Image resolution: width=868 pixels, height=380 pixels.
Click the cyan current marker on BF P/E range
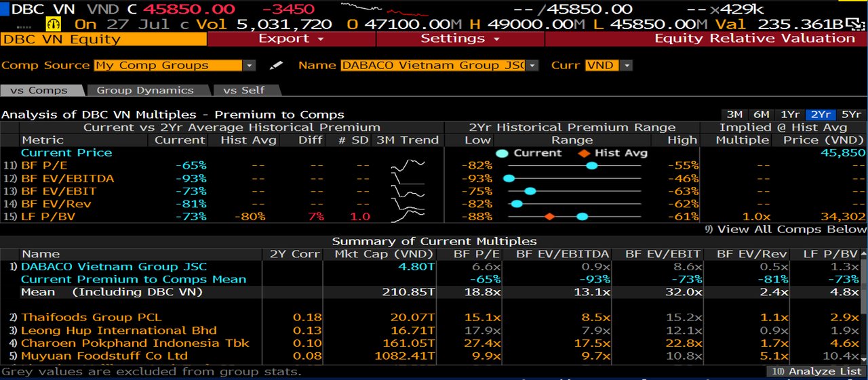coord(591,165)
